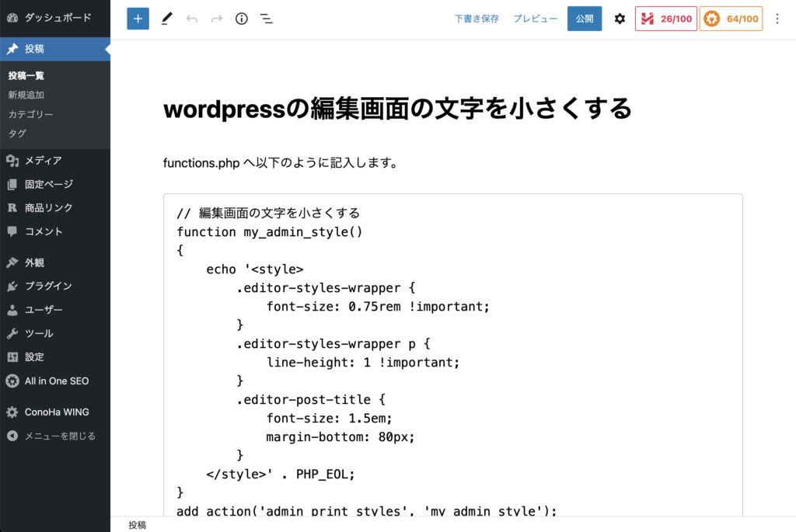Click the comment bubble icon
796x532 pixels.
12,231
